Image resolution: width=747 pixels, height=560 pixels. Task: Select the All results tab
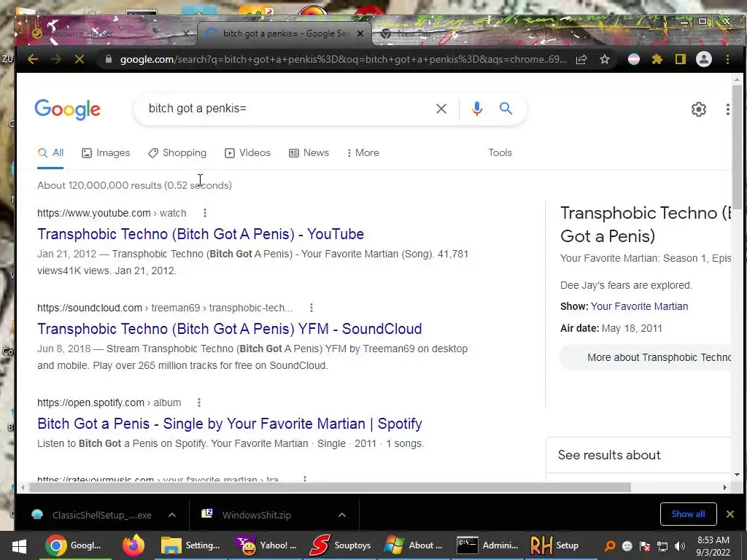[x=50, y=153]
